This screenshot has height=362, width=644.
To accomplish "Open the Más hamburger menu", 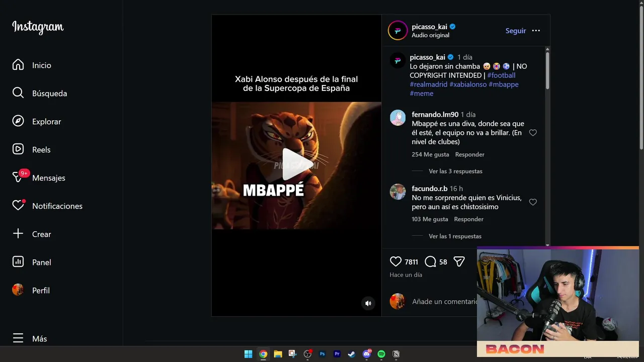I will point(18,338).
